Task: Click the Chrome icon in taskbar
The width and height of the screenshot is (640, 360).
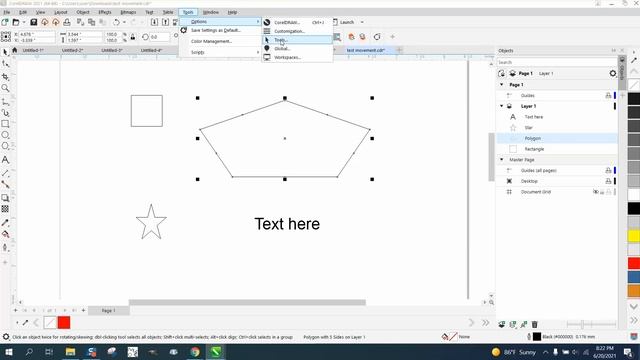Action: (195, 352)
